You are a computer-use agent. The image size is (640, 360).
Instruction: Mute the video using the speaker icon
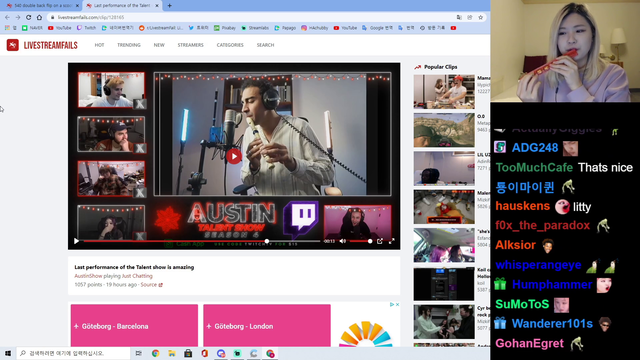(342, 241)
